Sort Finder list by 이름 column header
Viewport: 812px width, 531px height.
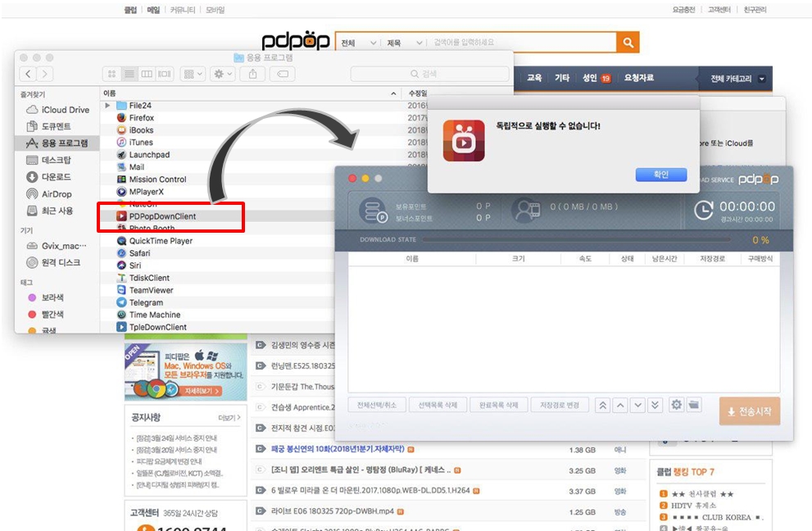click(x=251, y=93)
